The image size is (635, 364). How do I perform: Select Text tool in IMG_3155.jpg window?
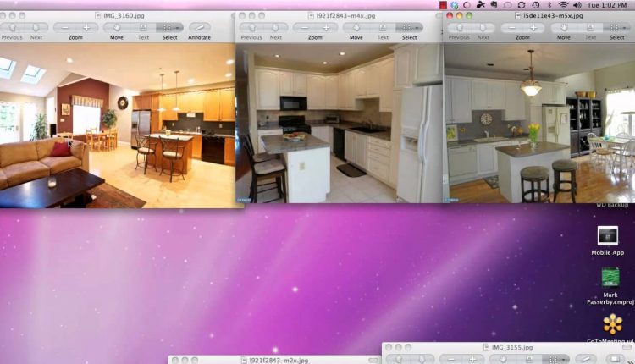click(529, 359)
